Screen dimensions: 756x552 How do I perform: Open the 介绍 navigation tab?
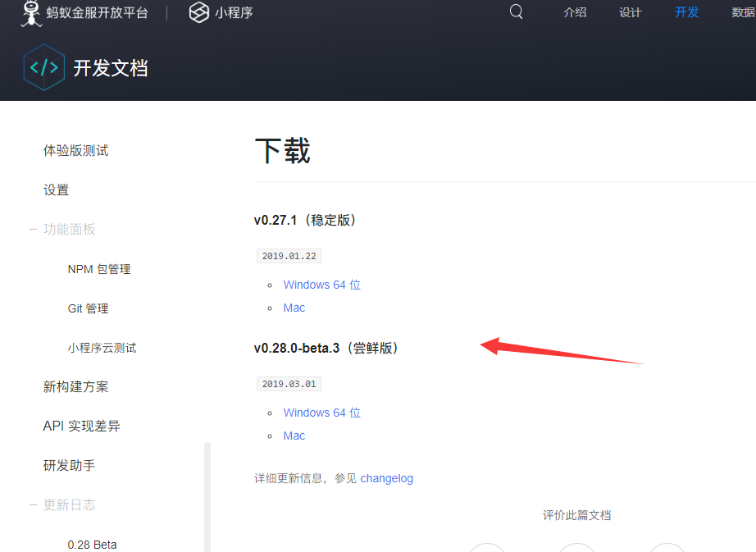pos(575,13)
